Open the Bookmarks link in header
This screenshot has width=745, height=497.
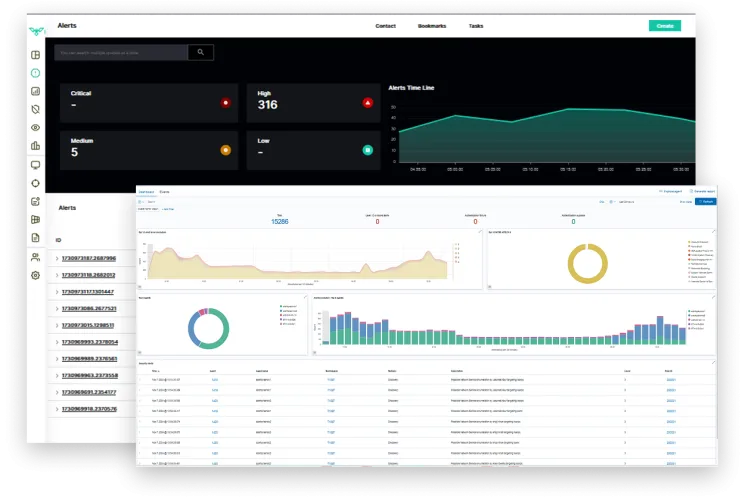pyautogui.click(x=432, y=25)
